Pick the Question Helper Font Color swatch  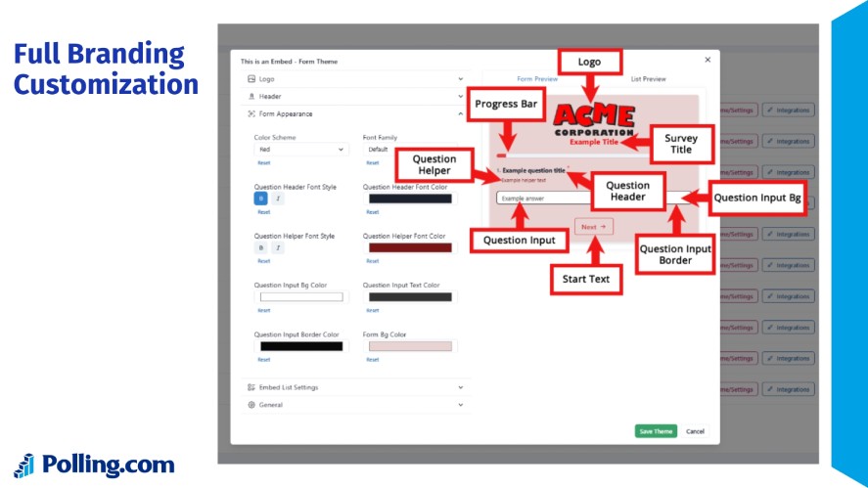[410, 247]
